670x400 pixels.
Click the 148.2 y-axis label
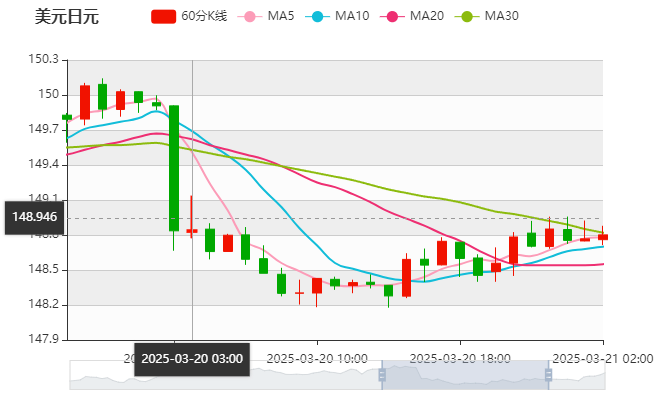(43, 304)
